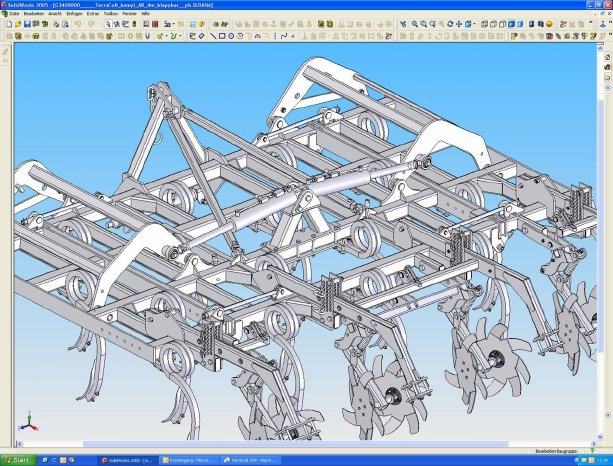Click the taskbar clock
The image size is (613, 466).
point(604,461)
